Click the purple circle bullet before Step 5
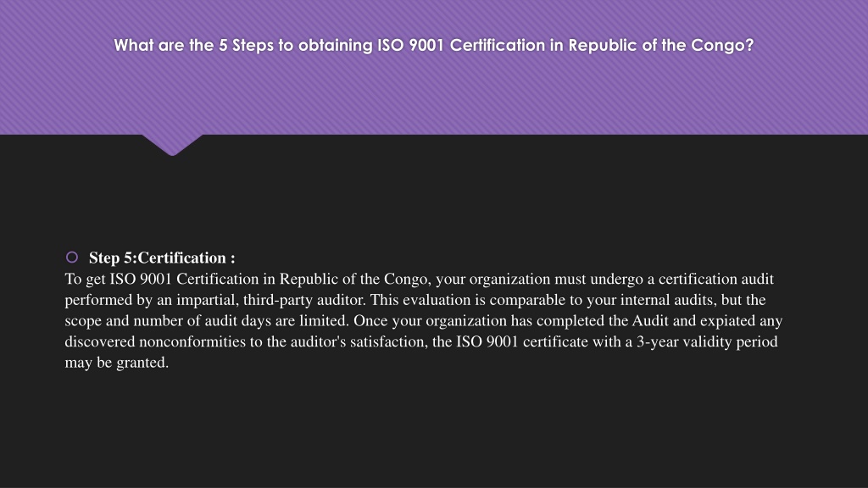Viewport: 868px width, 488px height. 72,258
